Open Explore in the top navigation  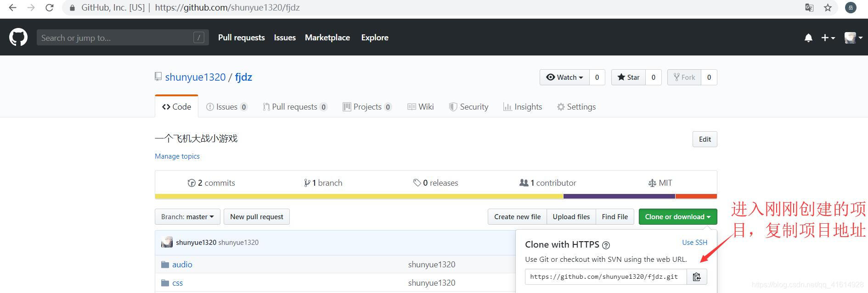point(375,38)
